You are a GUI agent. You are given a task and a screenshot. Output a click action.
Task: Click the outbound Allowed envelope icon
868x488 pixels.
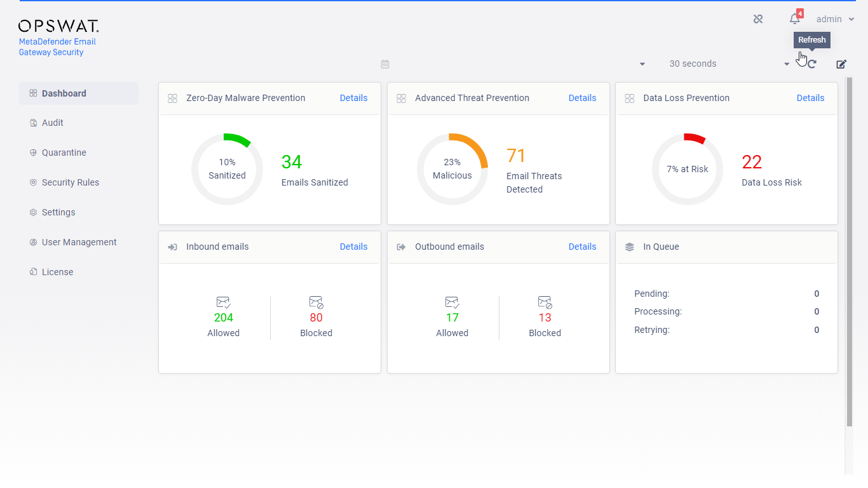coord(452,302)
